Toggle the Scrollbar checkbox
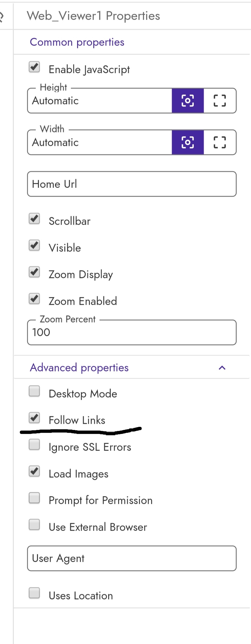Viewport: 251px width, 644px height. [x=34, y=219]
